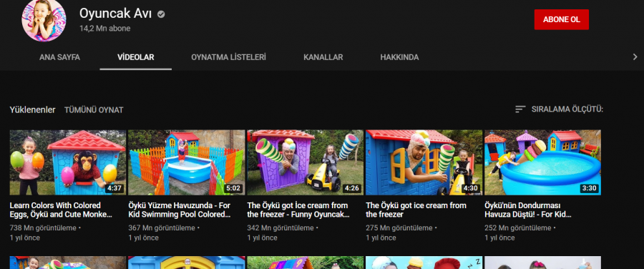This screenshot has height=269, width=644.
Task: Select the VİDEOLAR tab
Action: [135, 57]
